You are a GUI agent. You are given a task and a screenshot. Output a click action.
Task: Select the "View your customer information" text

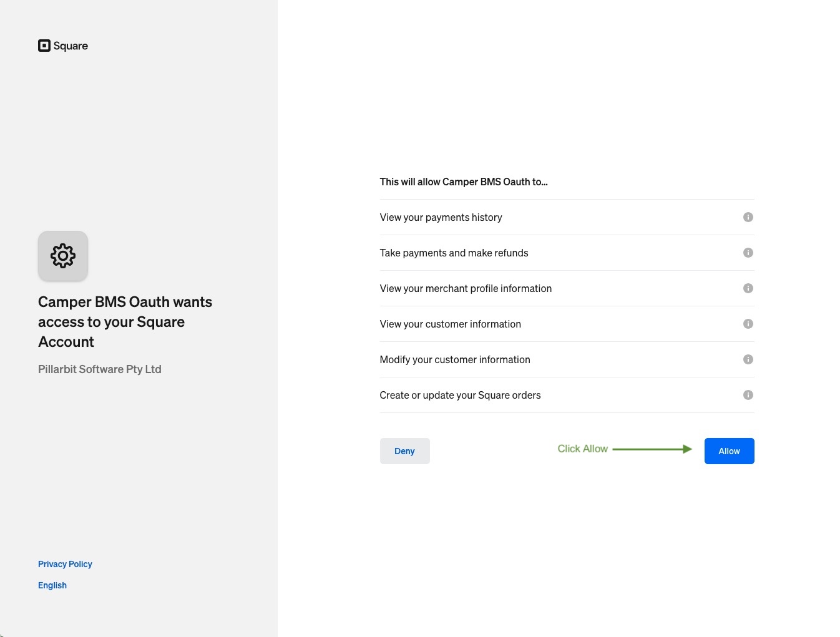click(450, 324)
